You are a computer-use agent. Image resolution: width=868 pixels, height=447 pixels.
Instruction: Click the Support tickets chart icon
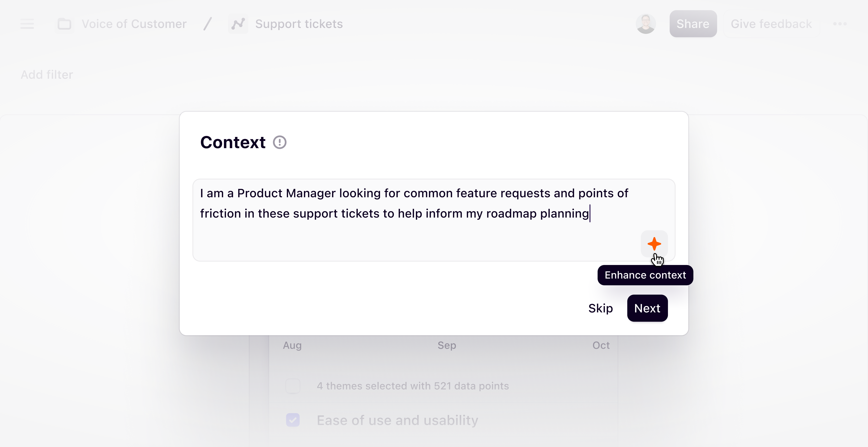(238, 24)
